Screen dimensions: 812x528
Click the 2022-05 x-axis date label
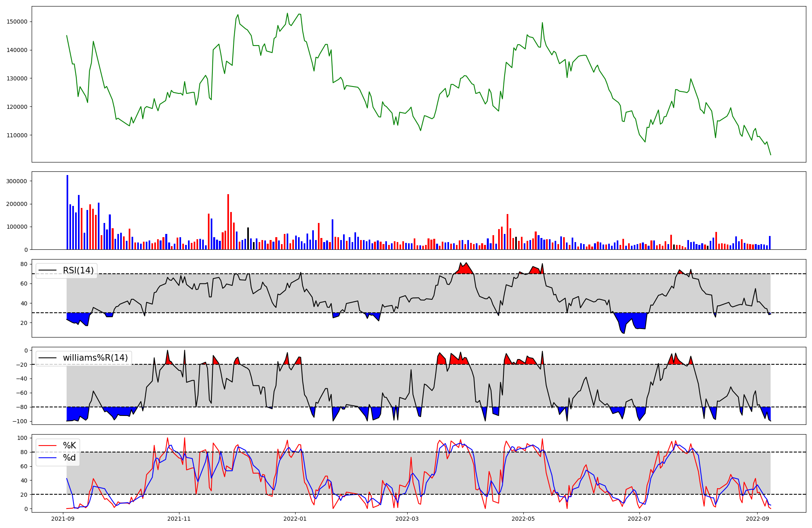[523, 519]
